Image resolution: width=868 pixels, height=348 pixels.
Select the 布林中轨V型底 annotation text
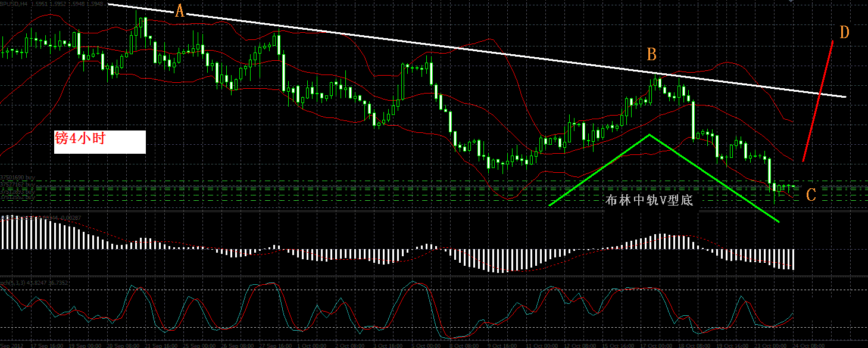point(649,200)
